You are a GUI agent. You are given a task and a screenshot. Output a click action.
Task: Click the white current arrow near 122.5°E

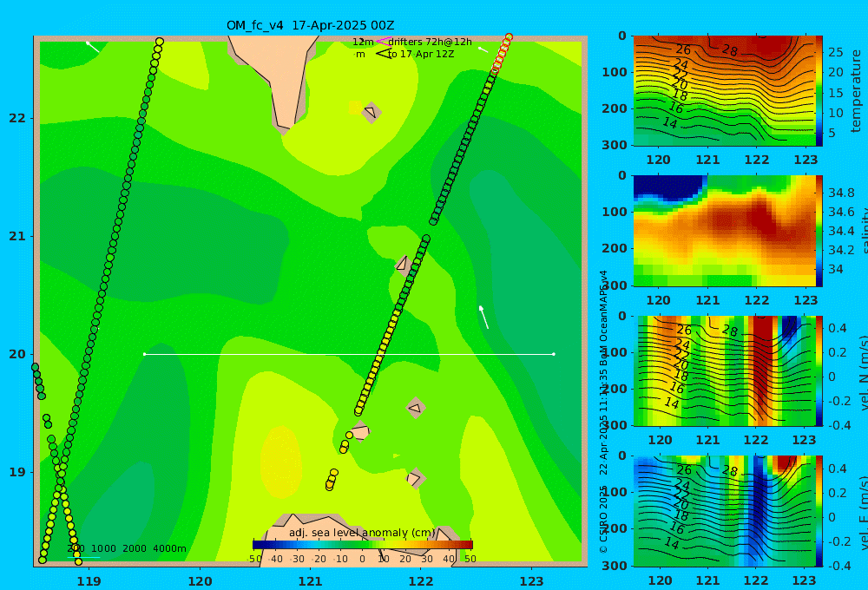(483, 318)
